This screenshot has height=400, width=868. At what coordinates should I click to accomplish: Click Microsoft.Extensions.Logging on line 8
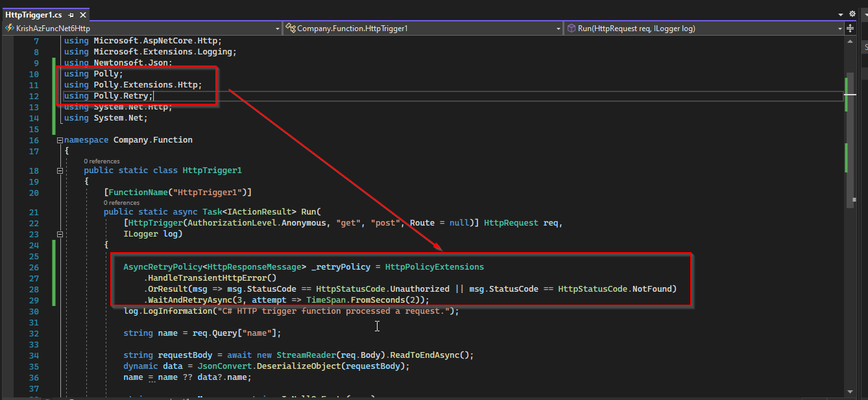pyautogui.click(x=163, y=52)
